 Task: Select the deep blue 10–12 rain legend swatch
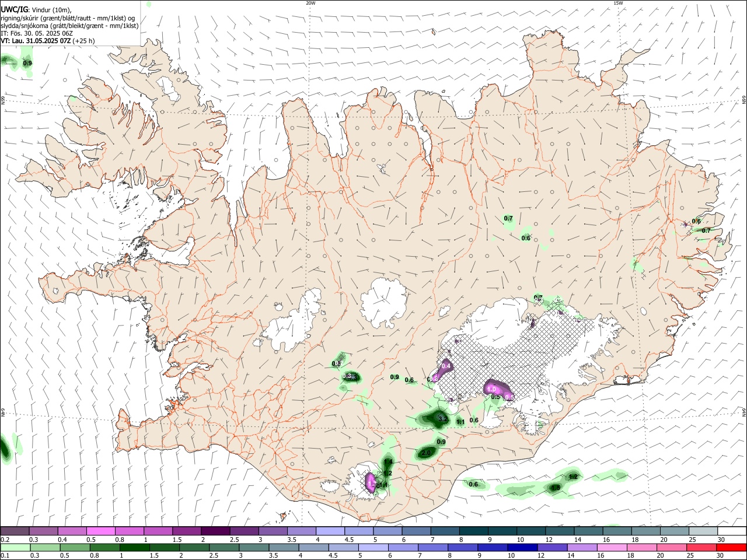point(522,547)
